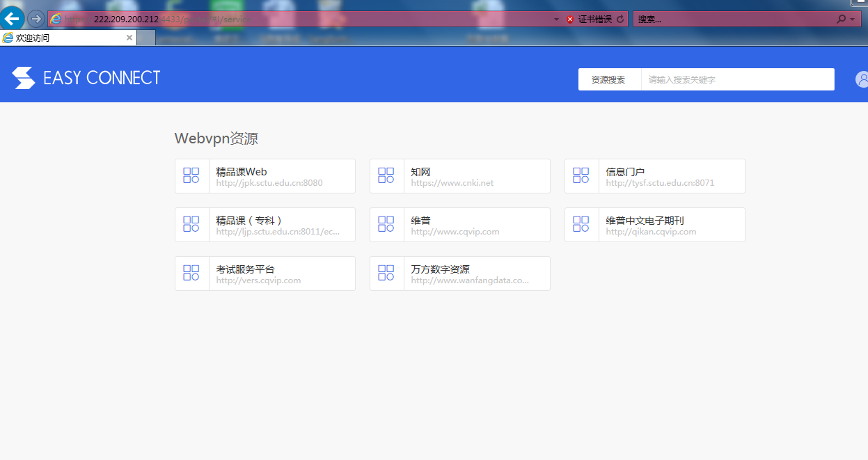Click the 资源搜索 button
868x460 pixels.
(x=608, y=79)
